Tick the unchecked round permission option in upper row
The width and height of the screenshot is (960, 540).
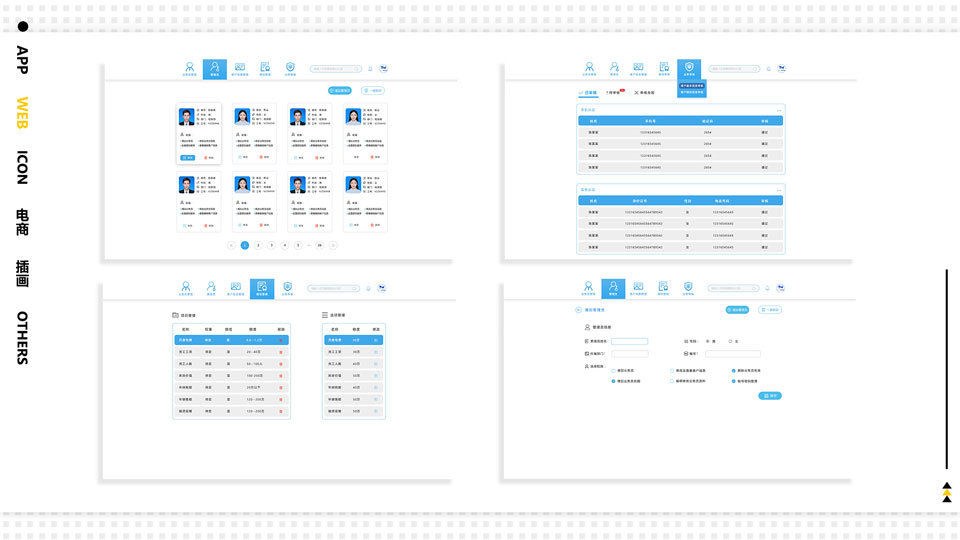pyautogui.click(x=613, y=371)
